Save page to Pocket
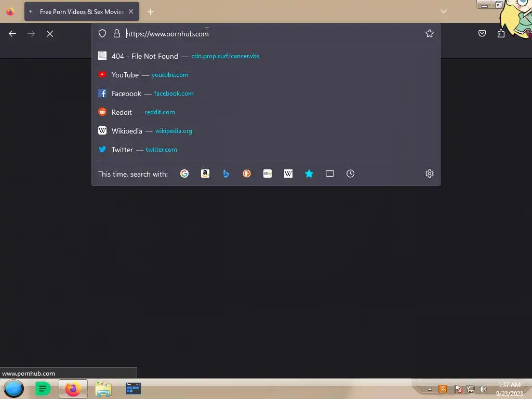532x399 pixels. [x=482, y=33]
